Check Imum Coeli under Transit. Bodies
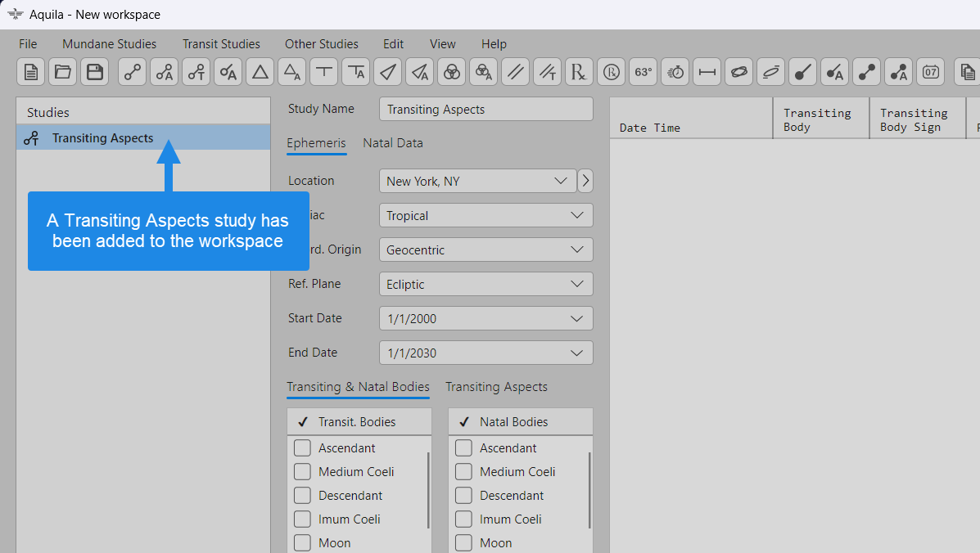The image size is (980, 553). point(302,519)
